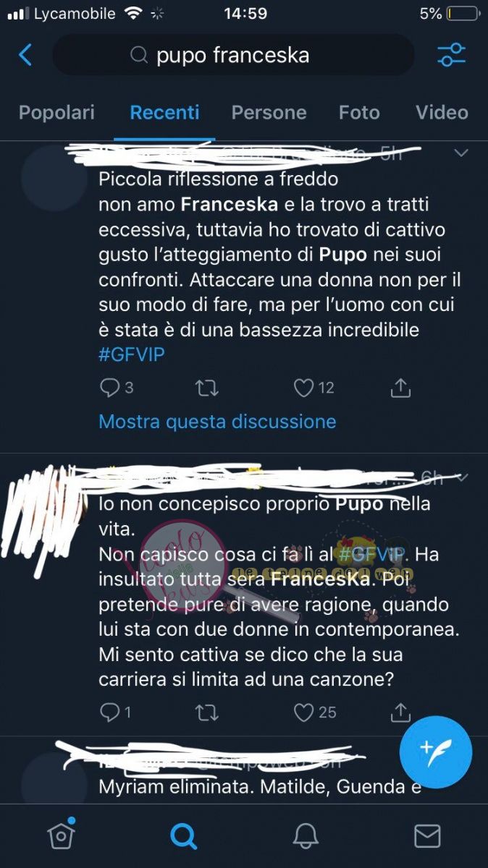The image size is (488, 868).
Task: Switch to the Persone tab
Action: tap(269, 113)
